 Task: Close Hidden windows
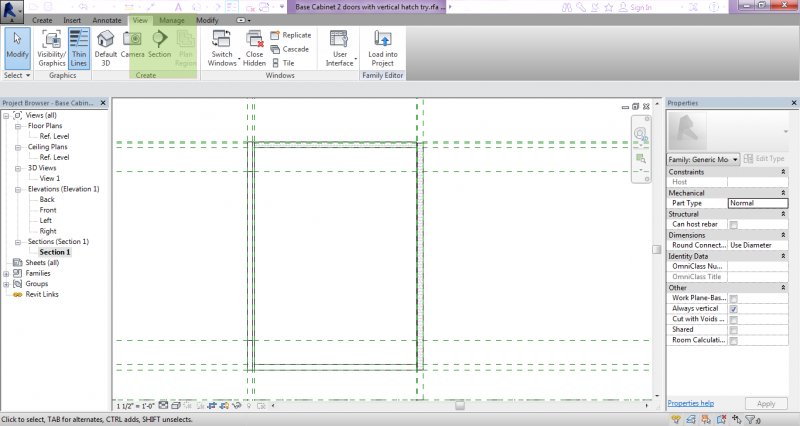click(254, 48)
